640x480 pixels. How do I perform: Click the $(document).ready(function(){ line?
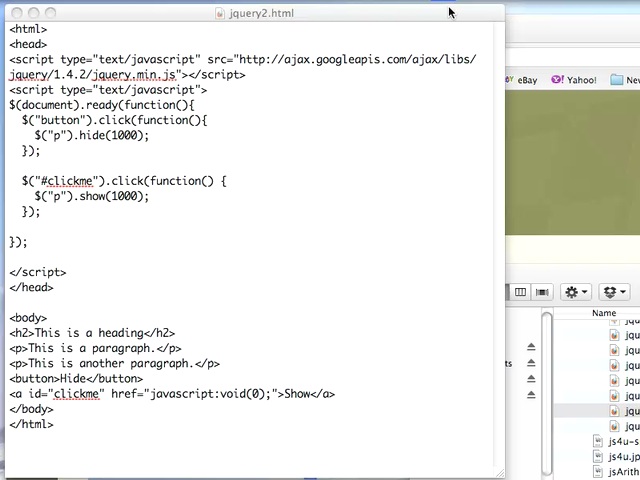pos(102,105)
